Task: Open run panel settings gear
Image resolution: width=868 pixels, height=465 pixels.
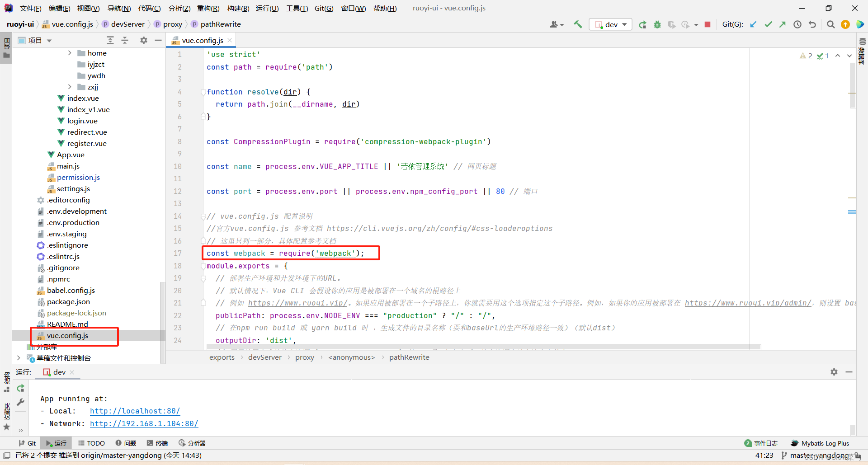Action: 834,372
